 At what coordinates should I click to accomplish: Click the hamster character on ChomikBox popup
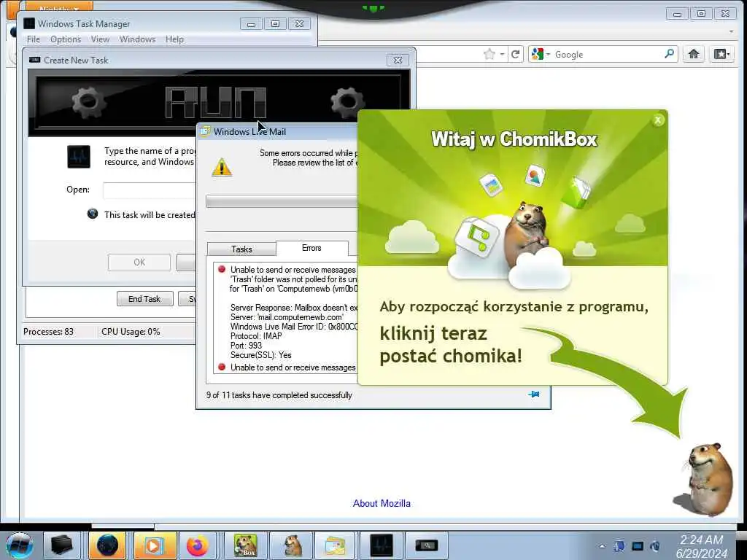tap(525, 233)
